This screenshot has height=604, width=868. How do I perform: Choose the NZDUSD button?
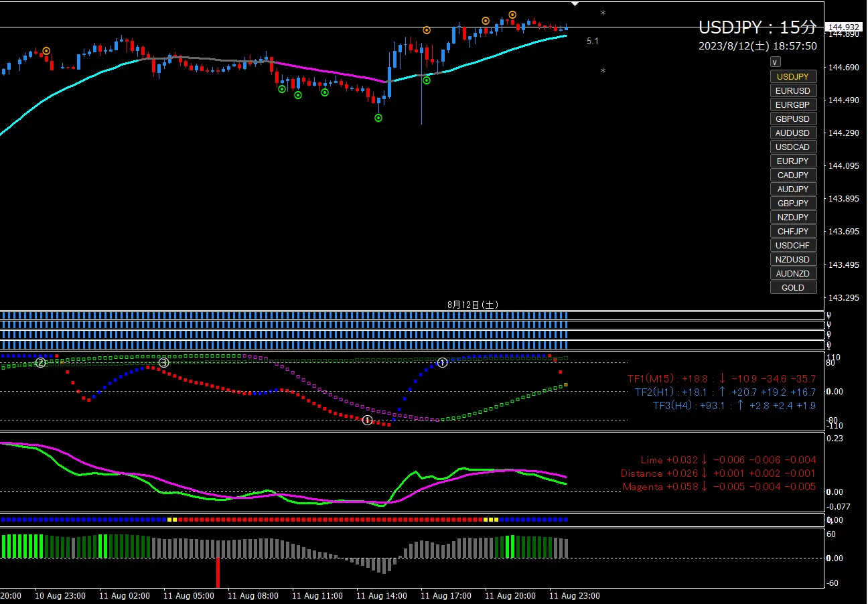click(793, 260)
